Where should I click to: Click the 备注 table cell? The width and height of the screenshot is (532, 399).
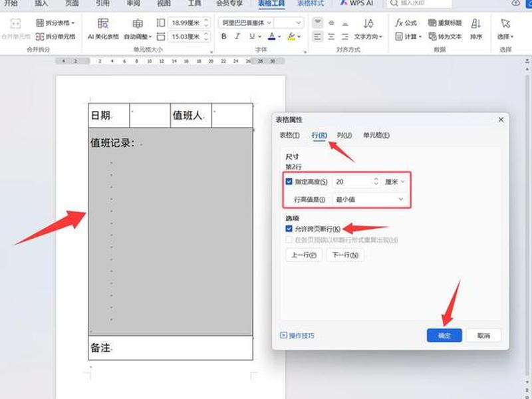[x=171, y=348]
